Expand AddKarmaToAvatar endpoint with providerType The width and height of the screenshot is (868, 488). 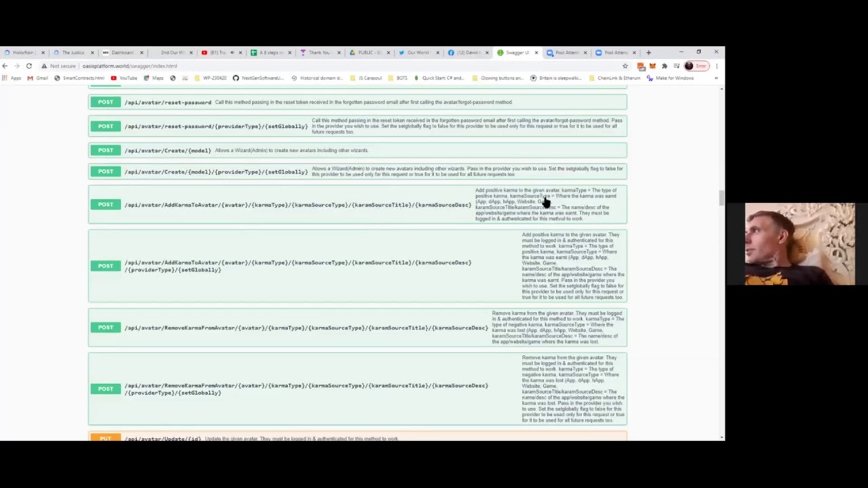tap(357, 266)
